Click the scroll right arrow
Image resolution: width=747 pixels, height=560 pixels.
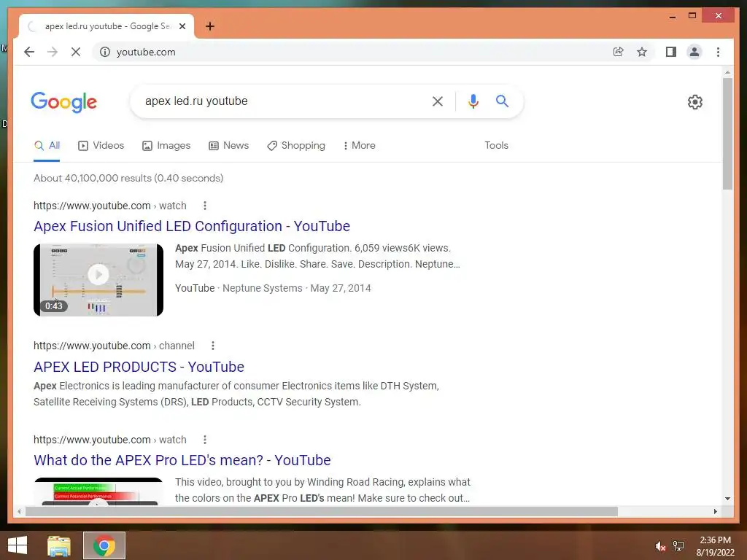715,511
